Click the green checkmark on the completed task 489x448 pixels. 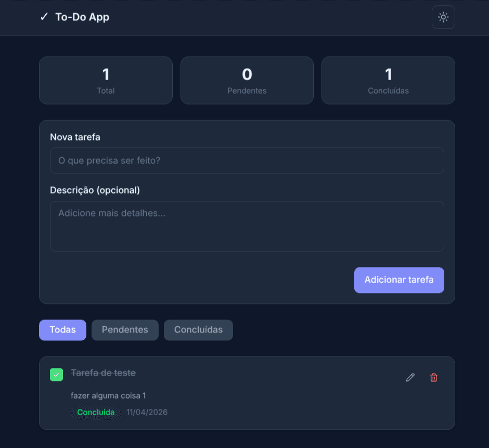56,374
